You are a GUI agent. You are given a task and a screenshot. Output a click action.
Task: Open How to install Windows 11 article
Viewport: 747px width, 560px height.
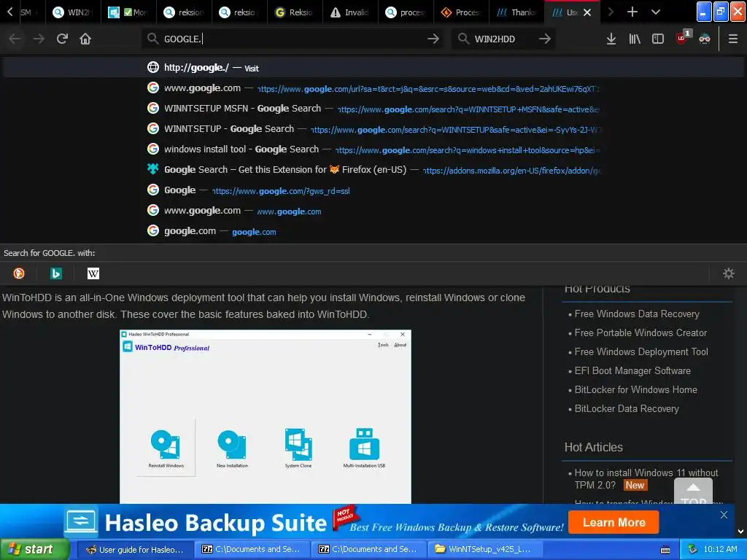pyautogui.click(x=646, y=478)
